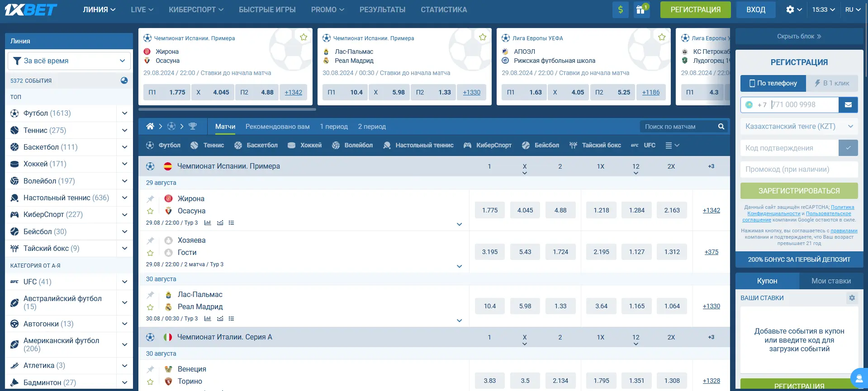Select Футбол sport filter icon

[150, 145]
